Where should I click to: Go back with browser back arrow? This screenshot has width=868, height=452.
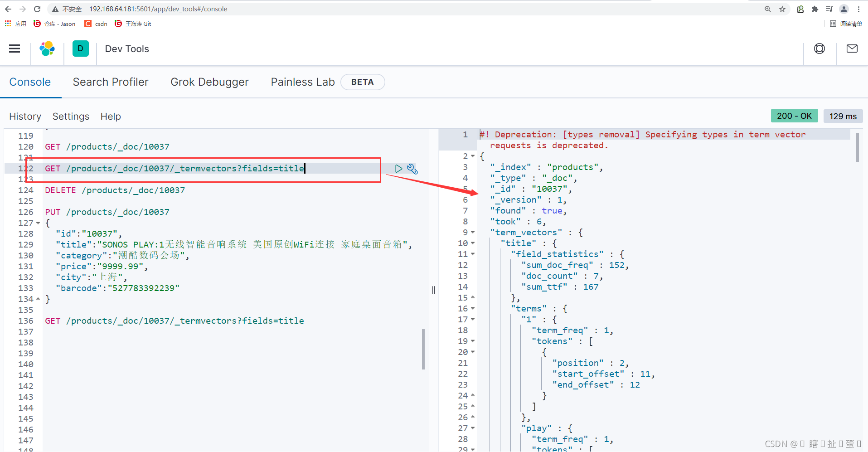point(8,9)
